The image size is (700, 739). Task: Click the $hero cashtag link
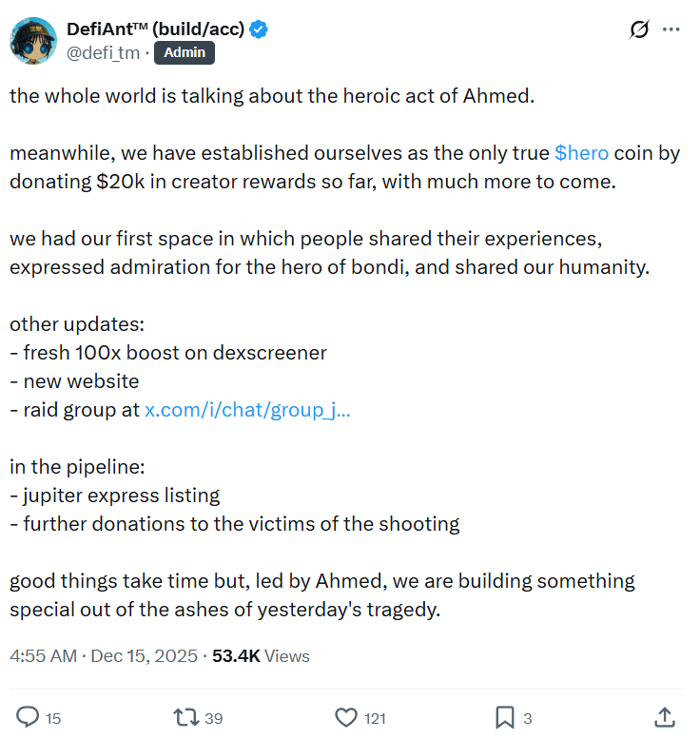coord(581,153)
